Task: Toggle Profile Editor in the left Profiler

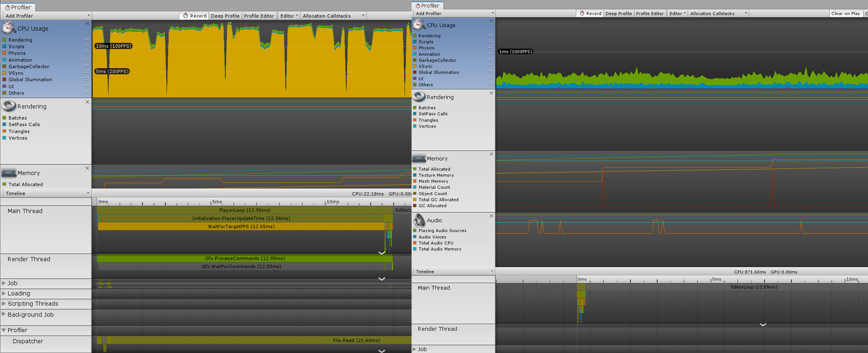Action: (x=259, y=16)
